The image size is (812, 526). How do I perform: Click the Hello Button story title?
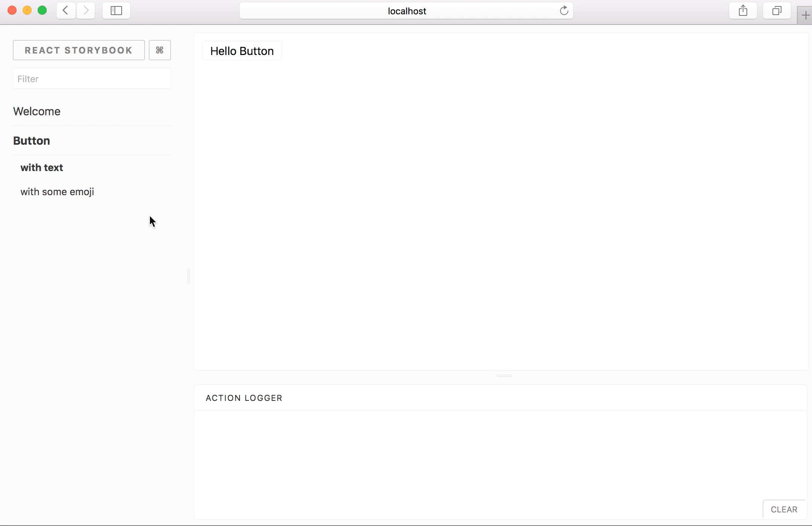[242, 51]
